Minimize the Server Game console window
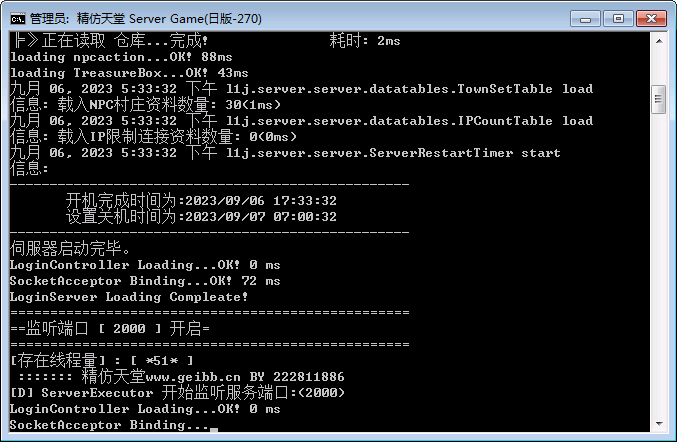The height and width of the screenshot is (442, 677). [x=585, y=19]
